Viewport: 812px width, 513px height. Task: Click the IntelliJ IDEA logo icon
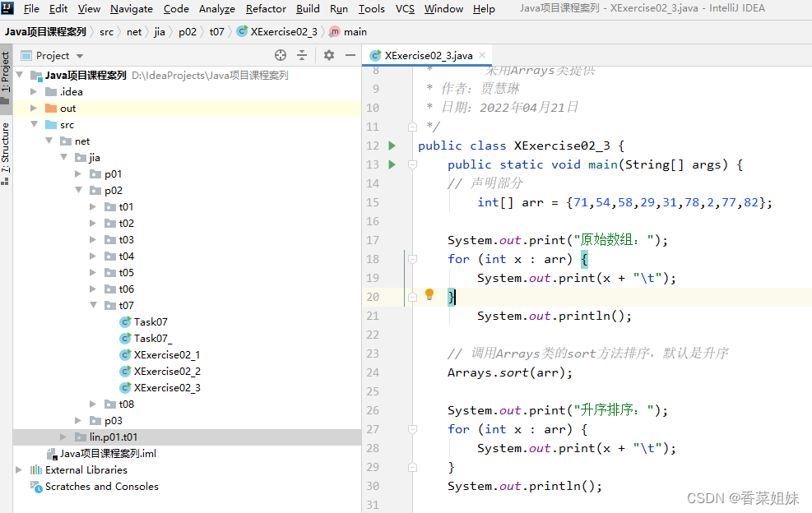pyautogui.click(x=7, y=8)
